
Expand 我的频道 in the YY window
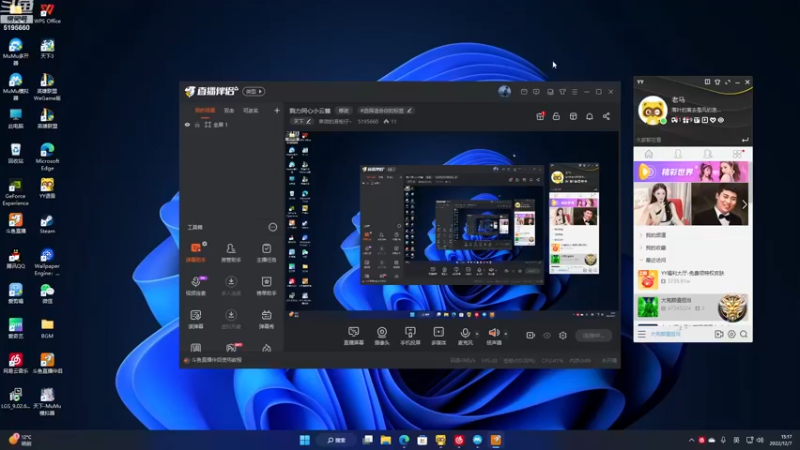click(655, 235)
